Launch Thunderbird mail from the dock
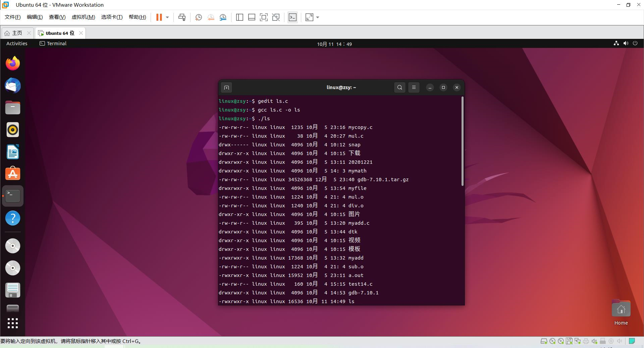644x348 pixels. point(13,85)
